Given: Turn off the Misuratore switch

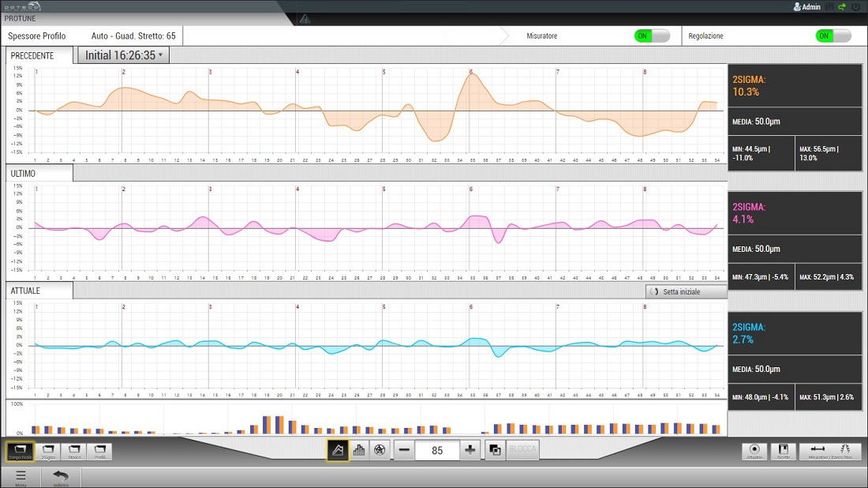Looking at the screenshot, I should pos(652,36).
